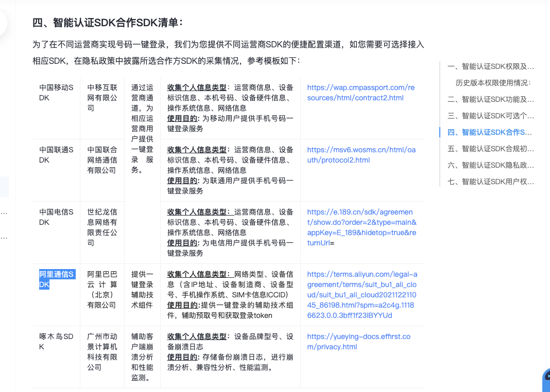The width and height of the screenshot is (550, 392).
Task: Jump to section 三、智能认证SDK可选个 in outline
Action: pyautogui.click(x=490, y=116)
